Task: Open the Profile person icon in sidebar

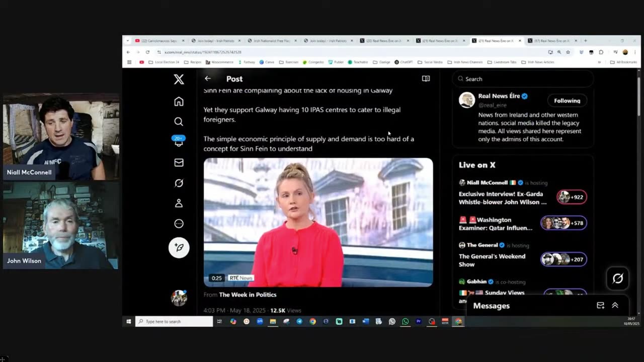Action: pyautogui.click(x=179, y=203)
